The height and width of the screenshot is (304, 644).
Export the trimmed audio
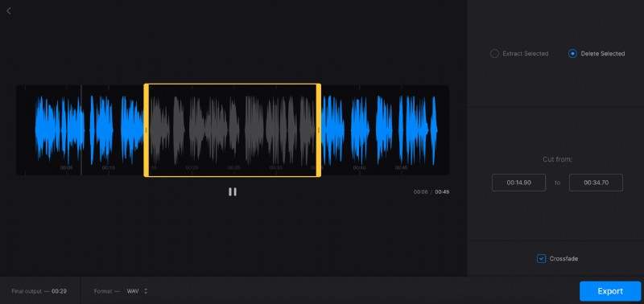610,291
